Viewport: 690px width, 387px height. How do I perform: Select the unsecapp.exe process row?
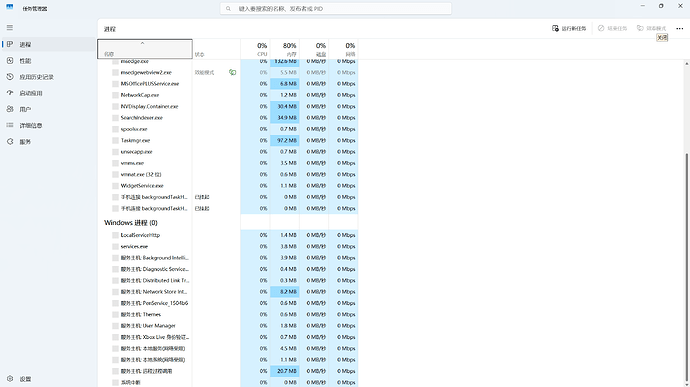228,152
